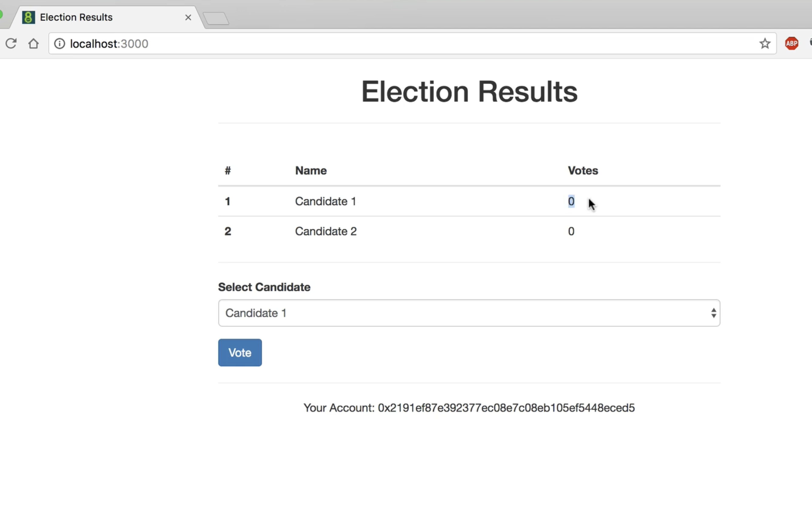Screen dimensions: 812x506
Task: Click the Candidate 1 name in table
Action: [325, 201]
